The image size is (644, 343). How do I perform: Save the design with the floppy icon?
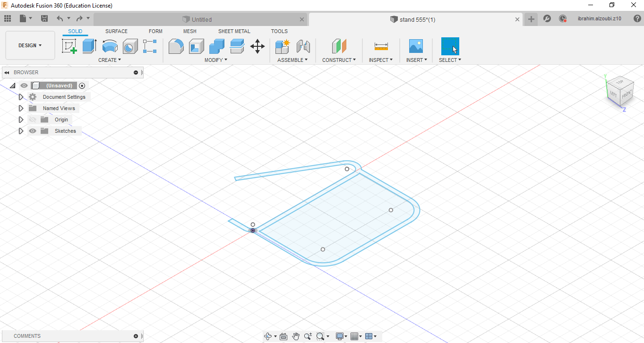44,18
